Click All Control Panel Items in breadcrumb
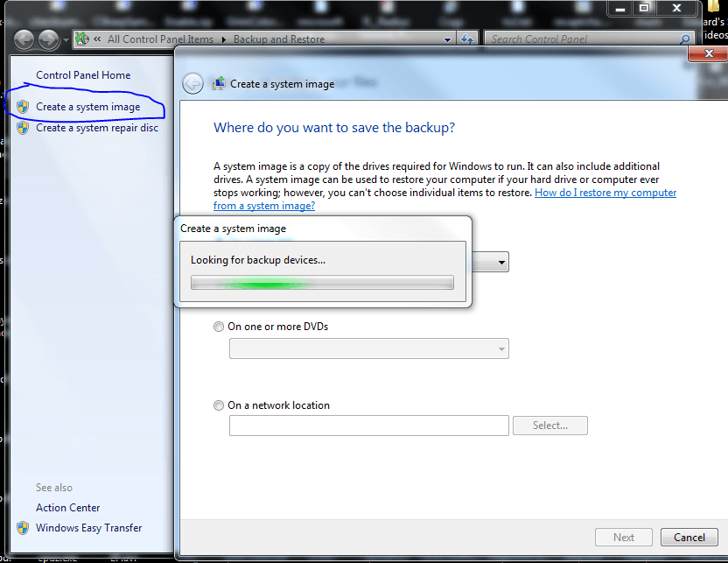The width and height of the screenshot is (728, 563). point(160,39)
